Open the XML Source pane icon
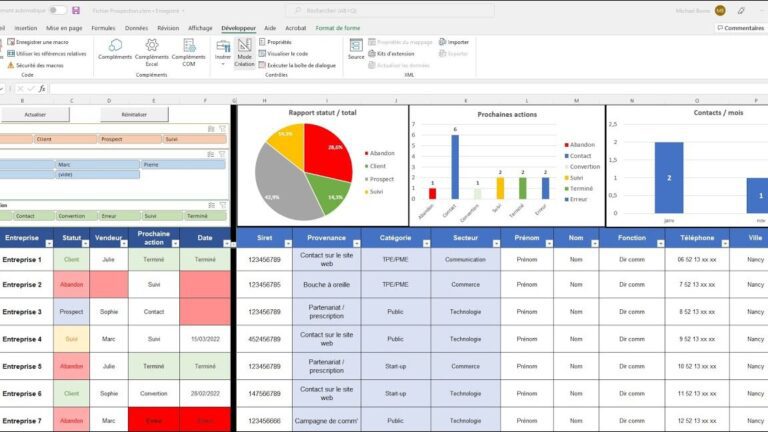768x432 pixels. pos(356,46)
